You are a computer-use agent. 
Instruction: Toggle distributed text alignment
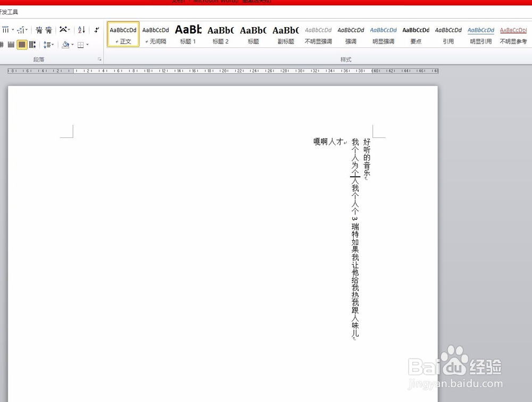coord(32,45)
